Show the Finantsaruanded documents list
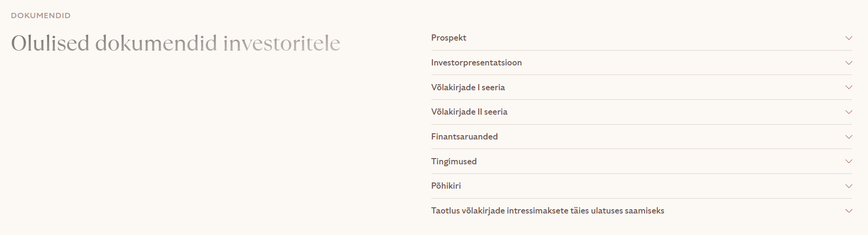Viewport: 868px width, 235px height. [641, 137]
